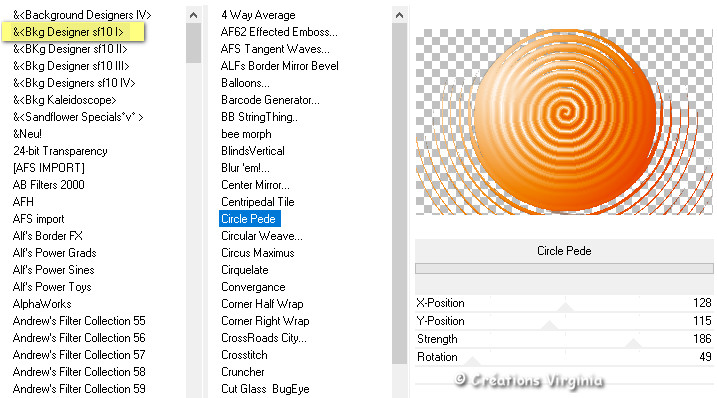Viewport: 717px width, 398px height.
Task: Click the Rotation value 49
Action: [705, 357]
